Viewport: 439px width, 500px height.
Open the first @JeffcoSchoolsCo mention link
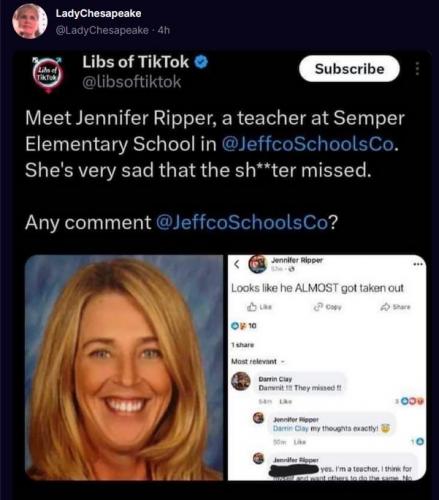[307, 144]
